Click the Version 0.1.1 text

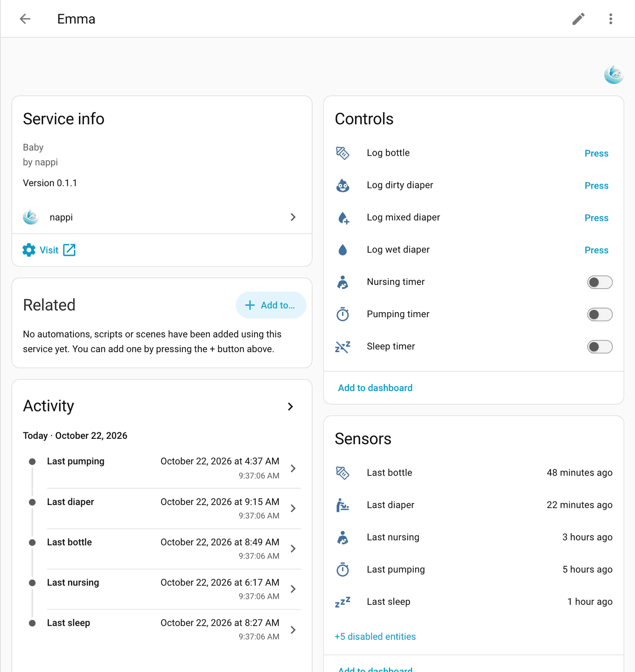click(x=50, y=183)
